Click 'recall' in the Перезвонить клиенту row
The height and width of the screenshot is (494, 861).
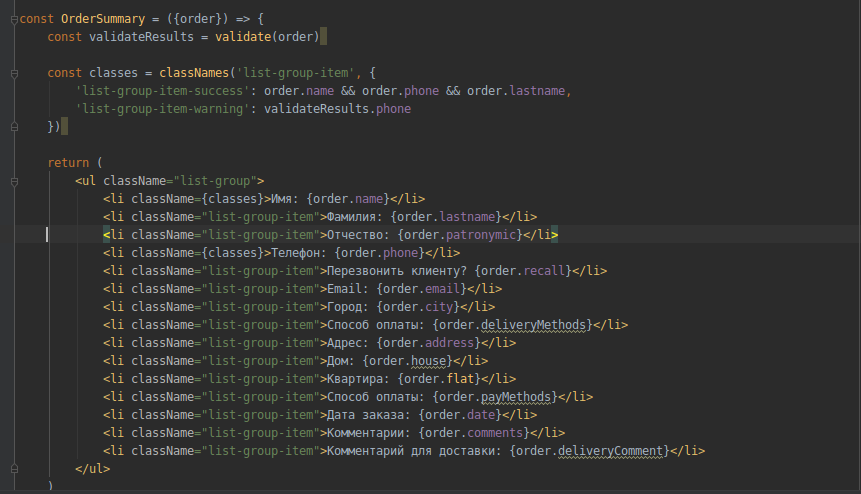coord(544,271)
